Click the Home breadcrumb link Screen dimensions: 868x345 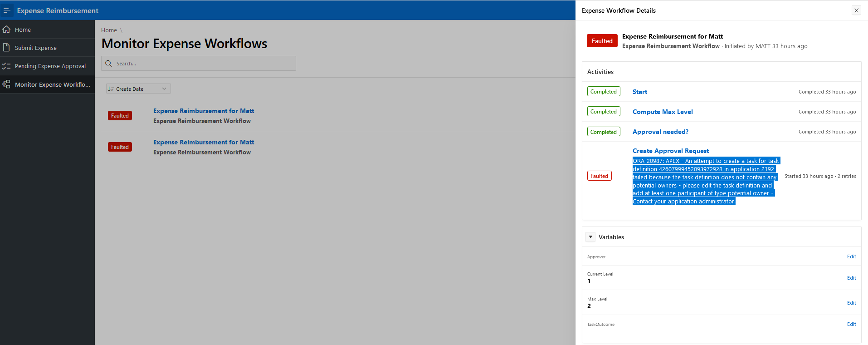[109, 30]
